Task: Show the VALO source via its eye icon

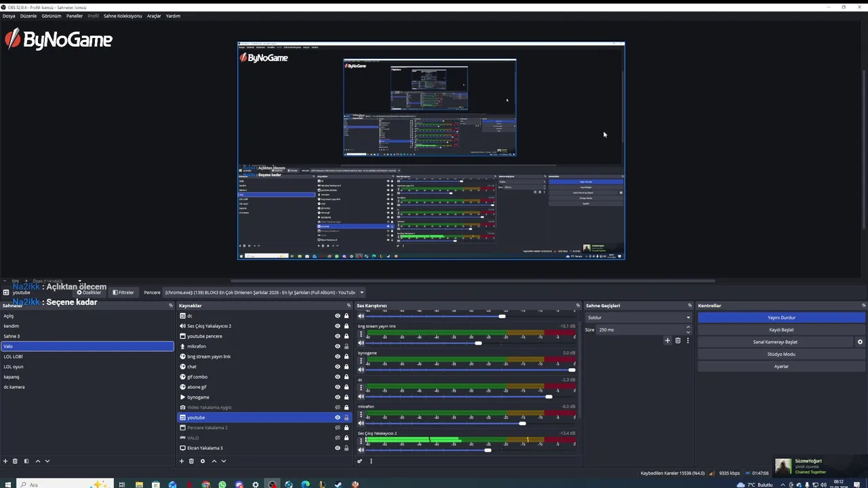Action: 338,438
